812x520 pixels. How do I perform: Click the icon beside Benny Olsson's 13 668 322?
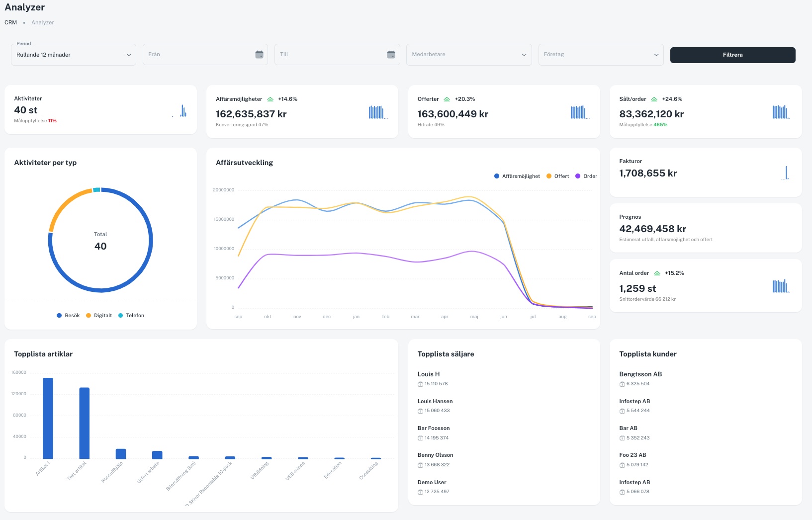[x=420, y=465]
